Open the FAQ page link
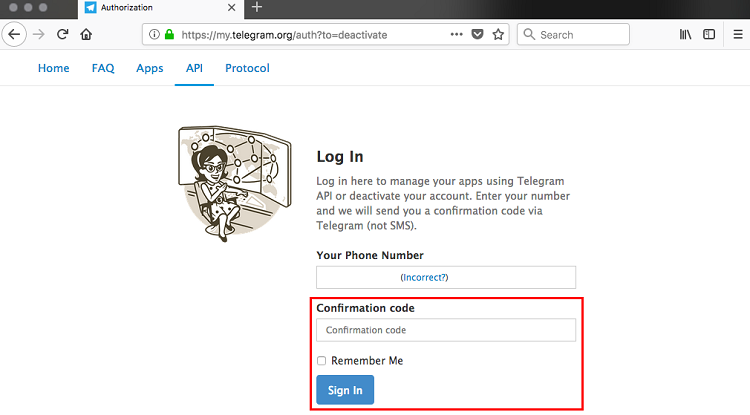The image size is (750, 415). [x=103, y=68]
